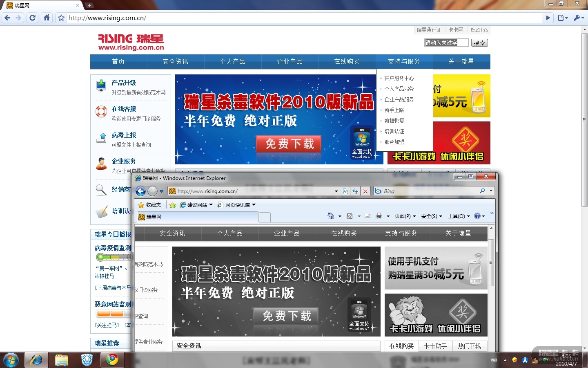The width and height of the screenshot is (588, 368).
Task: Choose 企业产品服务 from the dropdown menu
Action: [x=399, y=99]
